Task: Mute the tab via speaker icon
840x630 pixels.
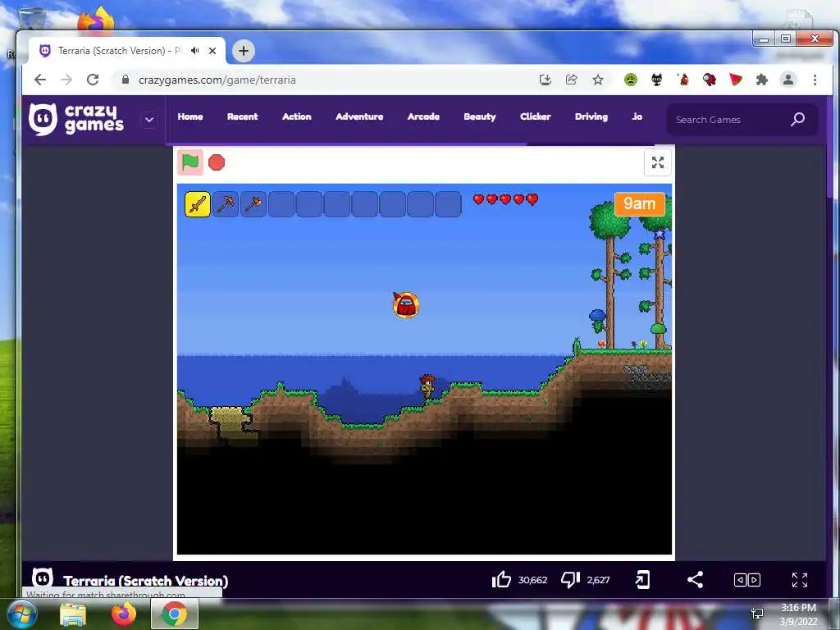Action: click(x=195, y=50)
